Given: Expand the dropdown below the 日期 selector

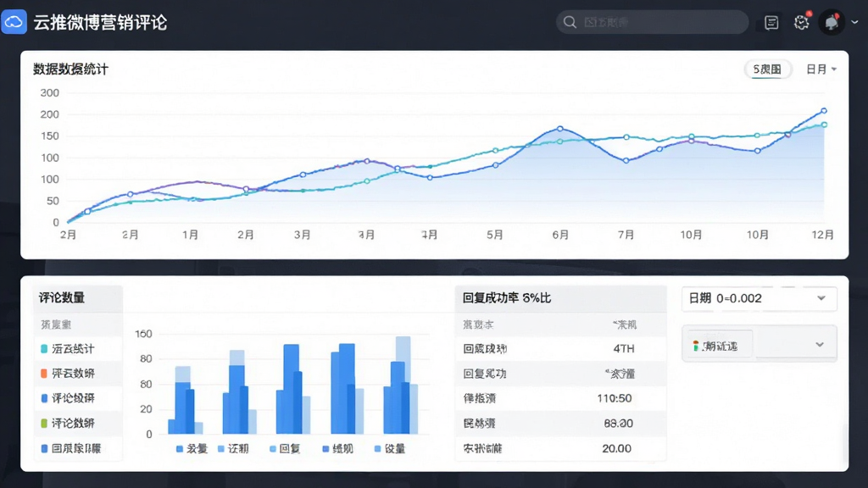Looking at the screenshot, I should (x=759, y=344).
